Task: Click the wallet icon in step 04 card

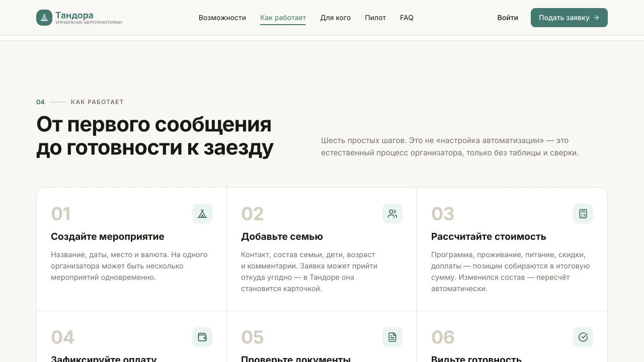Action: pyautogui.click(x=202, y=337)
